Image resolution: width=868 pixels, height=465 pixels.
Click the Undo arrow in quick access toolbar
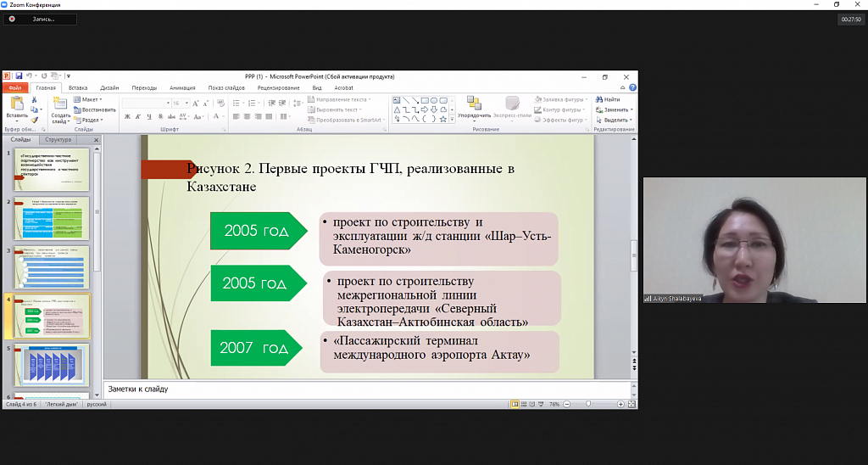coord(30,76)
